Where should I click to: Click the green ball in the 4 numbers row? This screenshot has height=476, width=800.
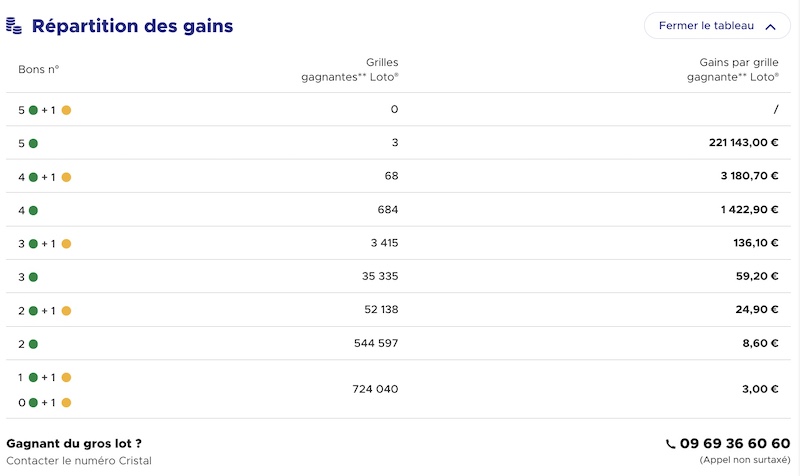(33, 210)
